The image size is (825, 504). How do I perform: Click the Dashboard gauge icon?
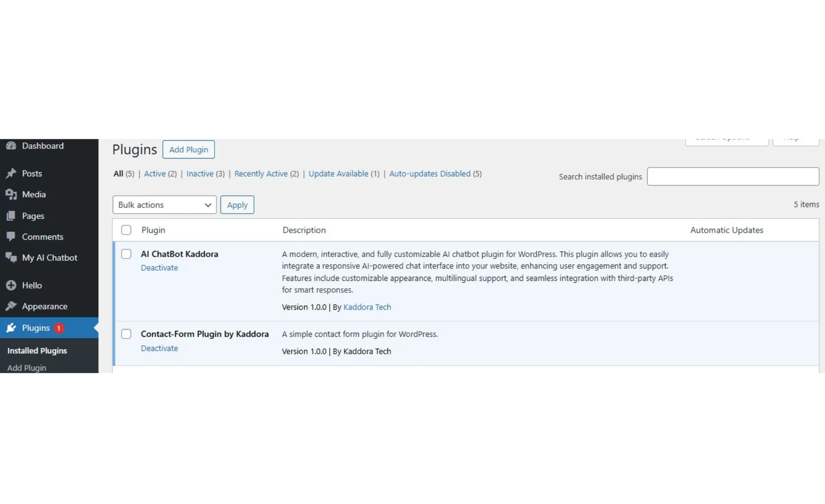[11, 146]
